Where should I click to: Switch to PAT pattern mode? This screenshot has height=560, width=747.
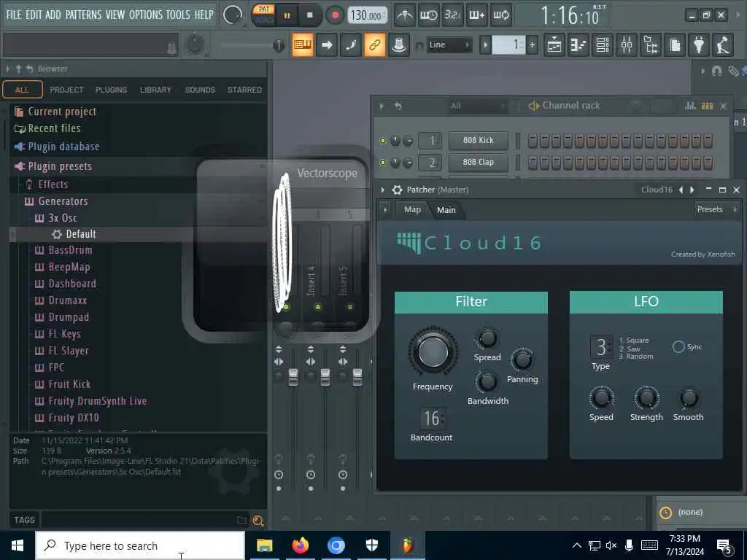pos(264,9)
